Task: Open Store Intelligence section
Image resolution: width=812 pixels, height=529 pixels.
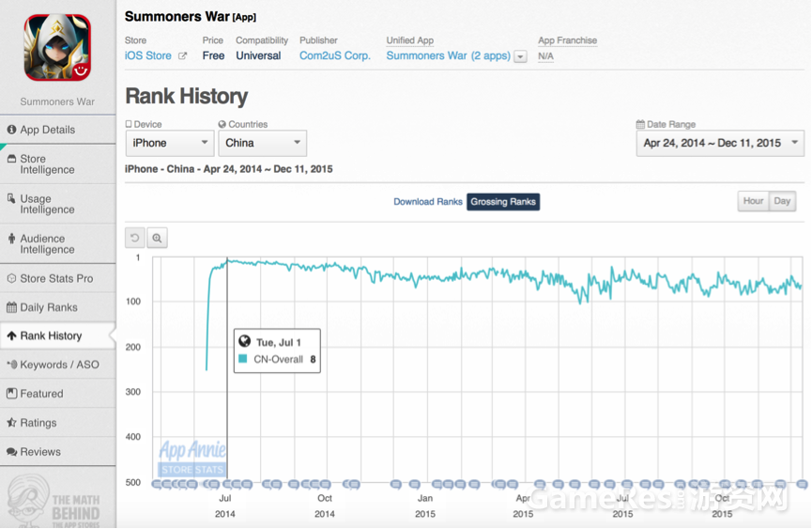Action: pos(57,164)
